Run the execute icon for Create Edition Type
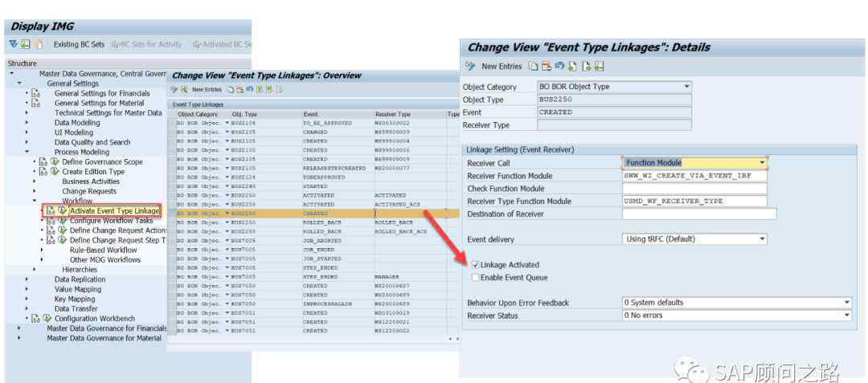The height and width of the screenshot is (383, 868). pyautogui.click(x=55, y=171)
